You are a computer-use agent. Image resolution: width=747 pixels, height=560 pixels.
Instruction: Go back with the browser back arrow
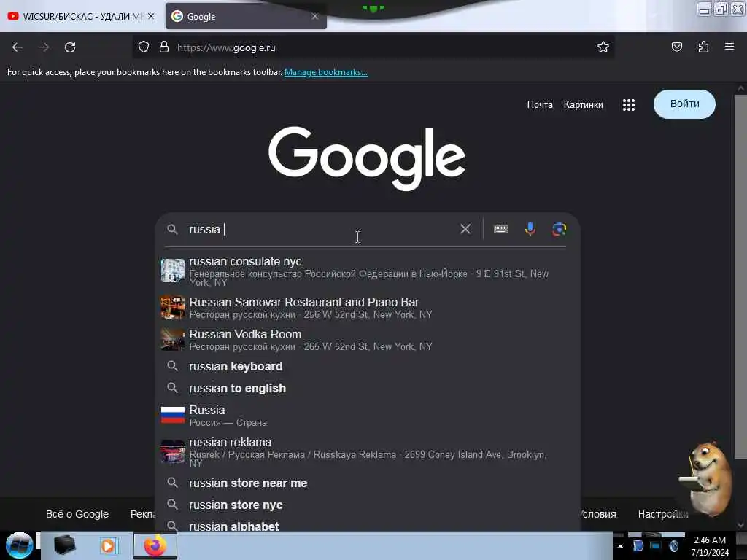point(18,47)
